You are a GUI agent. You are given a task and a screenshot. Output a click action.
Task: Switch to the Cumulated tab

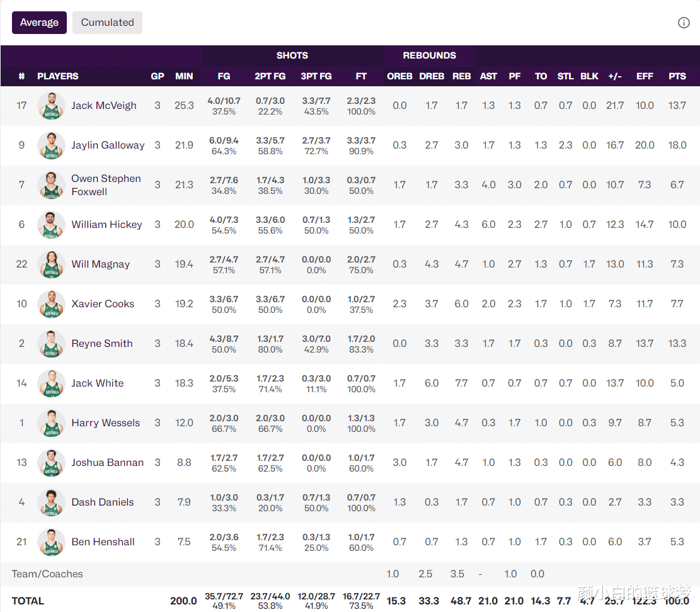[107, 23]
